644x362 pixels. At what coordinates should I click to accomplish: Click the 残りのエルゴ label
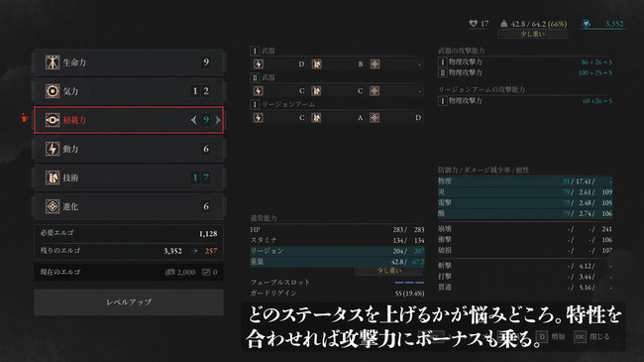click(60, 251)
